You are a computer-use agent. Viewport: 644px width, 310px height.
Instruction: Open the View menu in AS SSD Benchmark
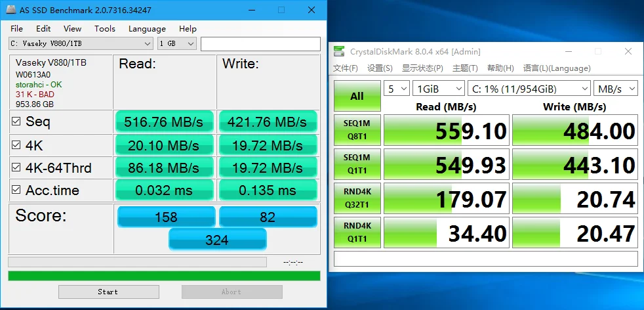[72, 29]
